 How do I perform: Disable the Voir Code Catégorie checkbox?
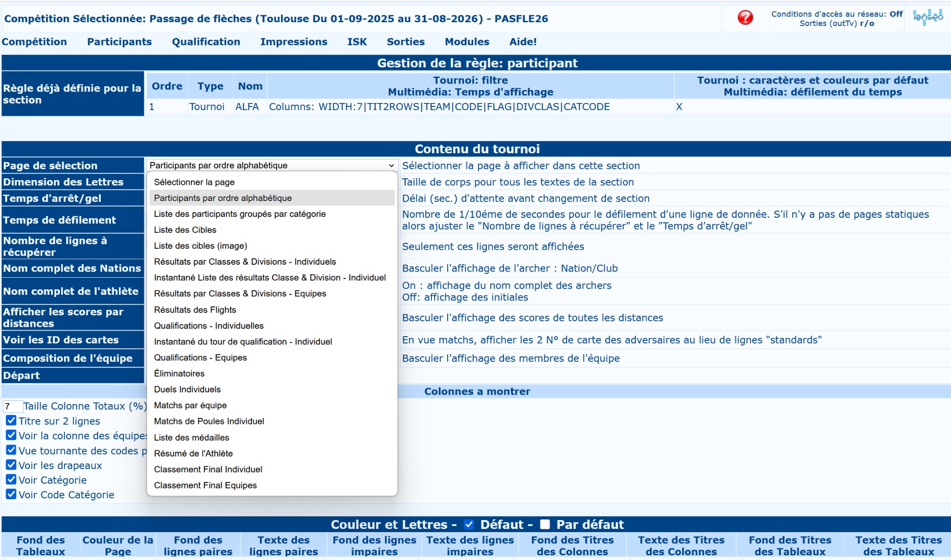(11, 494)
